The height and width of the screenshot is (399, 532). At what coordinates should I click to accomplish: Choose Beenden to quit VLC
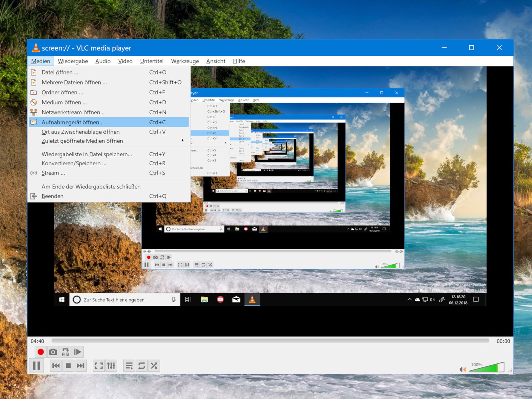(109, 196)
